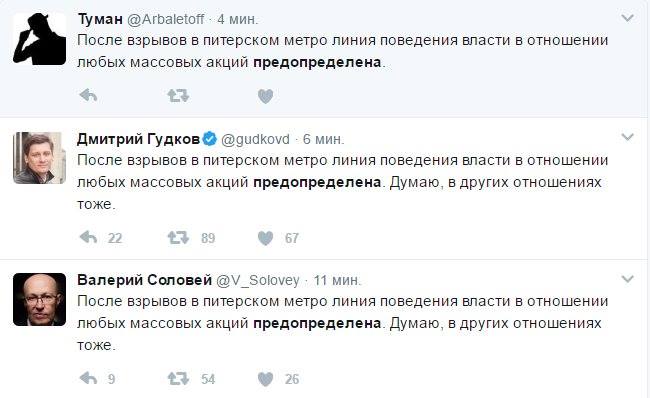Like the Туман tweet
650x398 pixels.
point(265,96)
